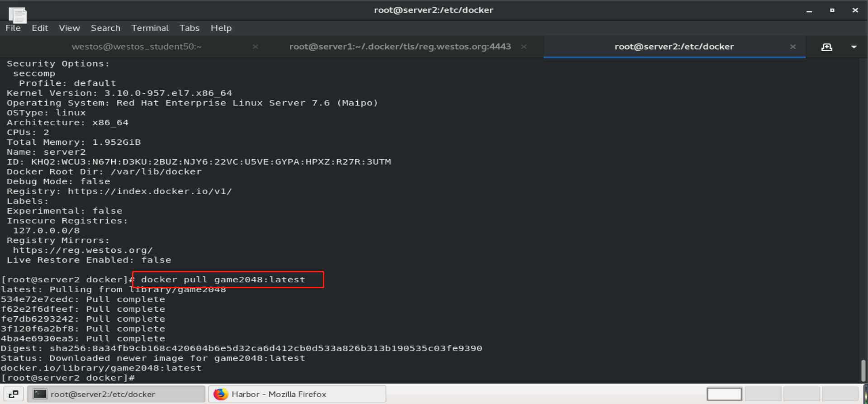The image size is (868, 404).
Task: Switch to root@server1 tls tab
Action: (x=400, y=47)
